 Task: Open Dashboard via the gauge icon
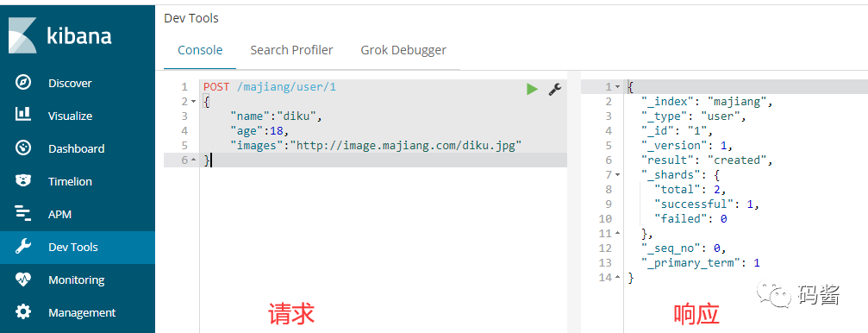(23, 148)
